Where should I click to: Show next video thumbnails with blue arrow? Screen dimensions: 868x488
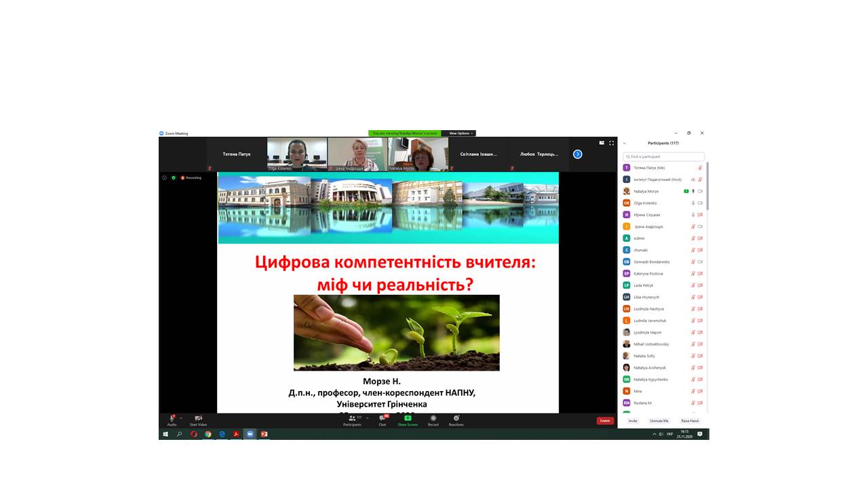click(x=578, y=154)
